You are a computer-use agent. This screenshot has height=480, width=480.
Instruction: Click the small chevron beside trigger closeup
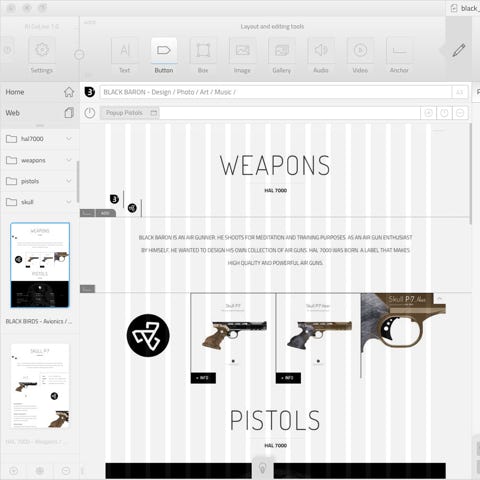440,298
